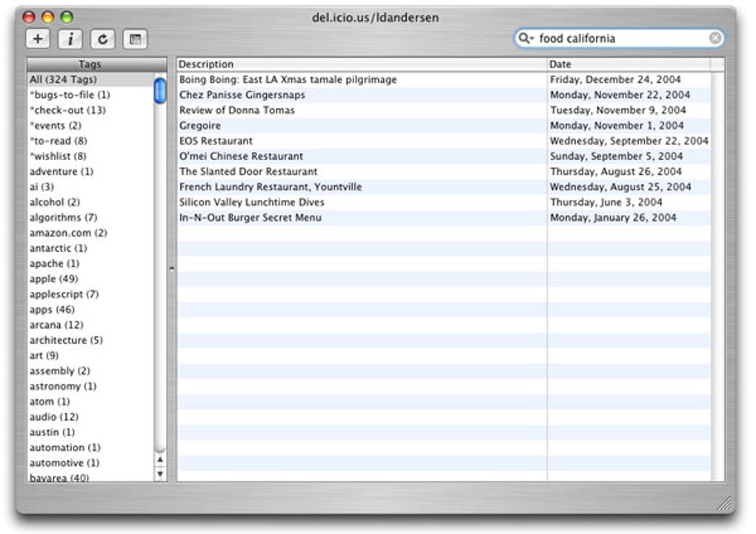Select the 'assembly (2)' tag
Viewport: 756px width, 534px height.
(90, 371)
